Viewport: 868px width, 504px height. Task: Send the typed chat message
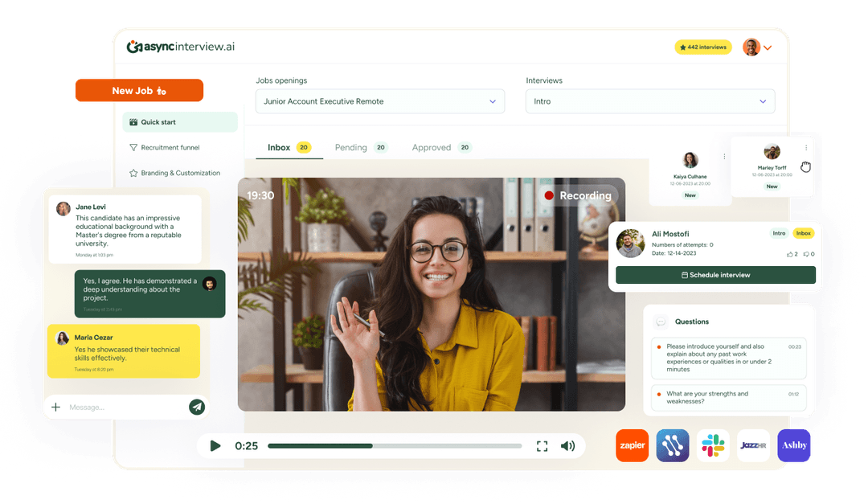[196, 408]
